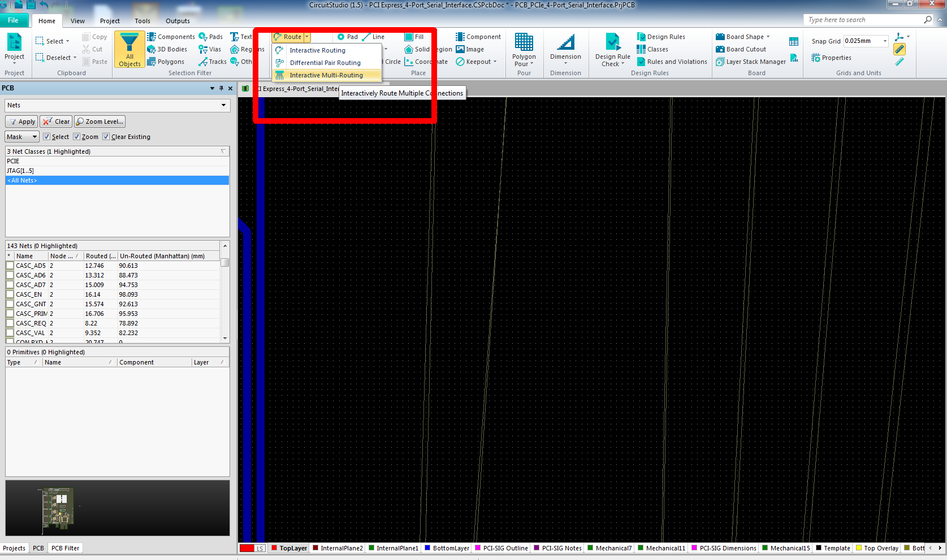Image resolution: width=947 pixels, height=560 pixels.
Task: Check the box for net CASC_REQ
Action: coord(10,323)
